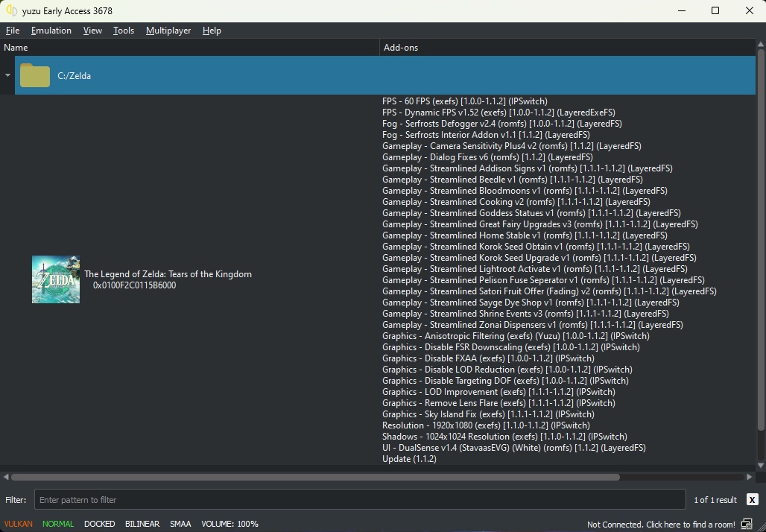This screenshot has height=532, width=766.
Task: Click Not Connected find a room link
Action: click(x=661, y=525)
